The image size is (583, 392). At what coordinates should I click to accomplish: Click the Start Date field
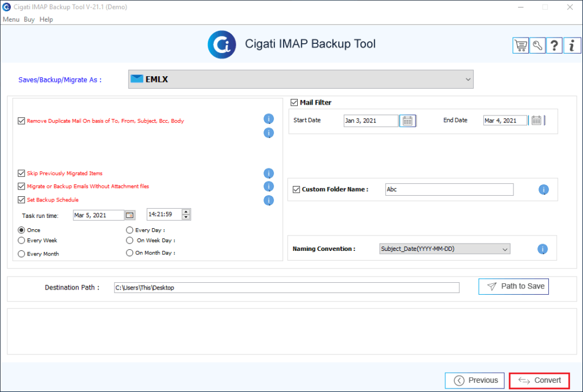[x=371, y=121]
